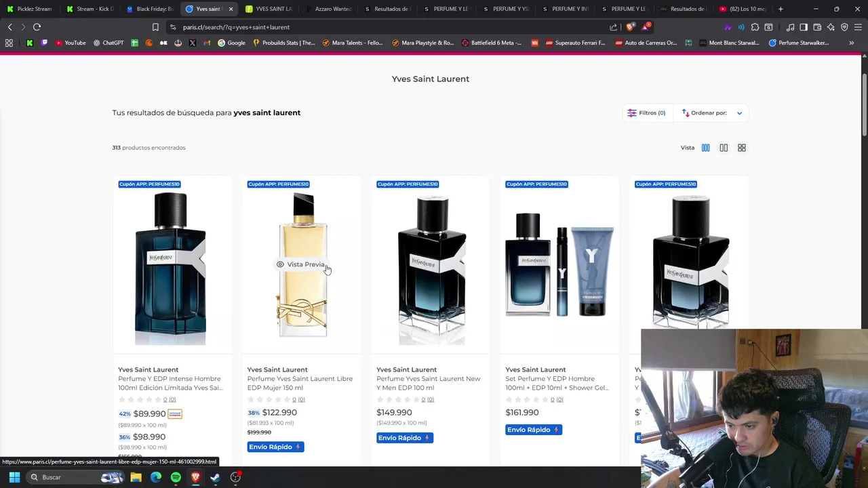The height and width of the screenshot is (488, 868).
Task: Open the Gmail bookmark icon
Action: point(206,43)
